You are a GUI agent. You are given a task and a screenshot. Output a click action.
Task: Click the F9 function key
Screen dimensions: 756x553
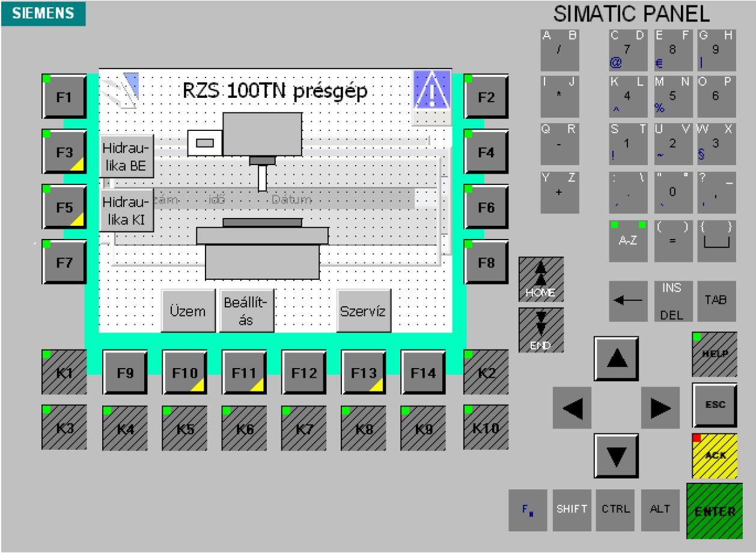[x=125, y=372]
